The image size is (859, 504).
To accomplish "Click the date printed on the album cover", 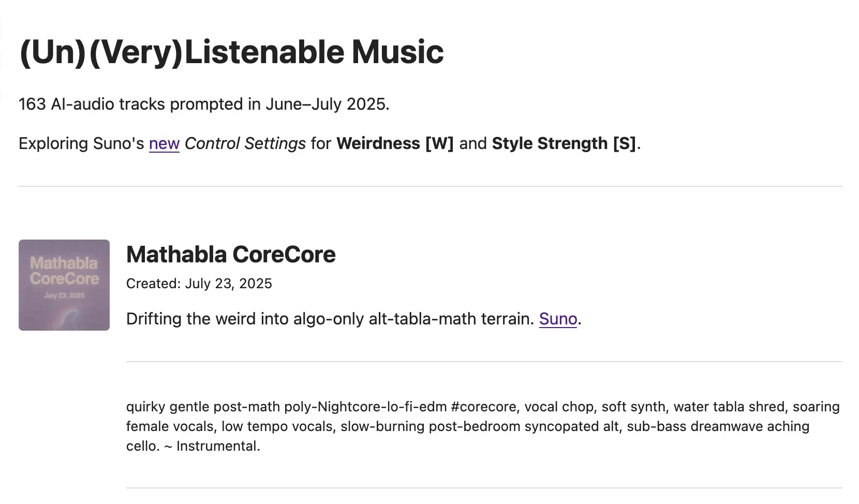I will 64,295.
